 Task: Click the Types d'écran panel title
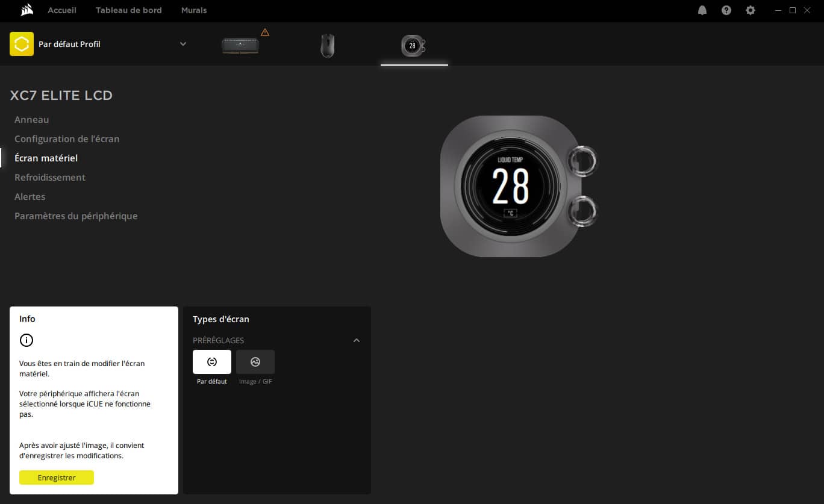[x=221, y=319]
